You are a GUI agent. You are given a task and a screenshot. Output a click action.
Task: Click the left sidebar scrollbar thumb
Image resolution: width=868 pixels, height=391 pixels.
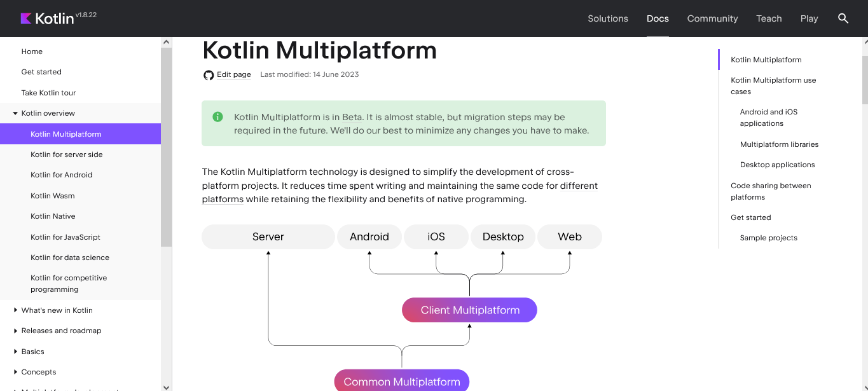167,147
